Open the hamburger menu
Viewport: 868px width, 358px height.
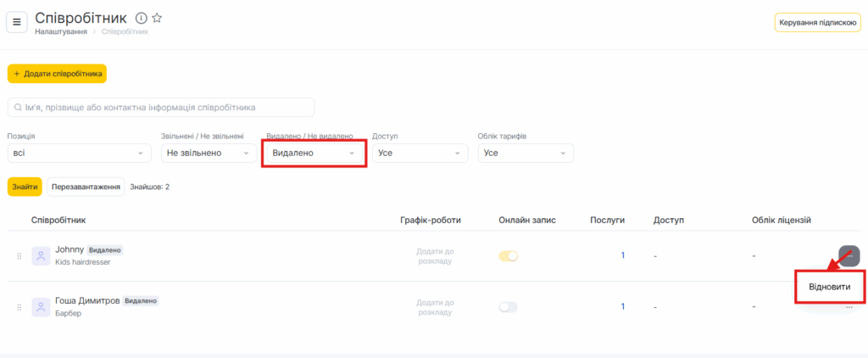pos(17,22)
